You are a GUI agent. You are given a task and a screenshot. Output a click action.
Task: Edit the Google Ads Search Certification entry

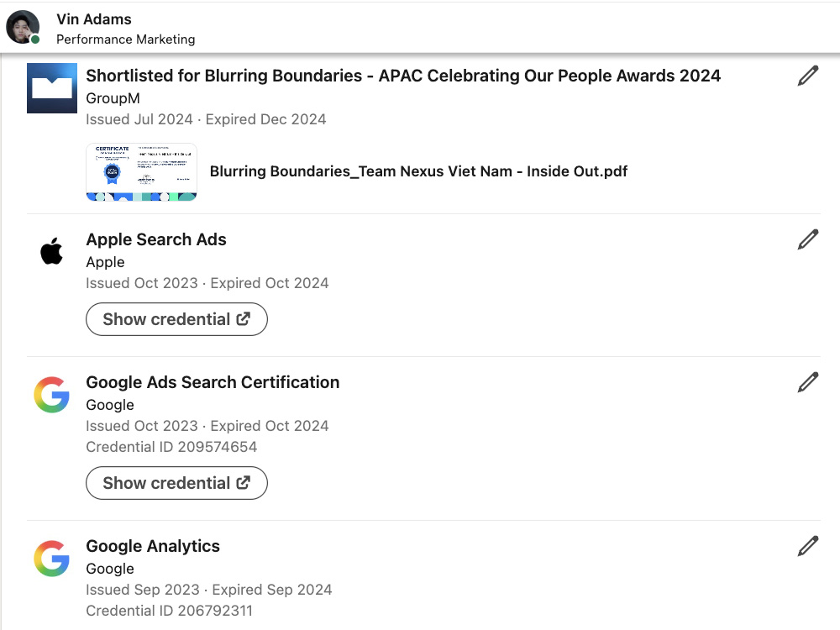click(808, 382)
